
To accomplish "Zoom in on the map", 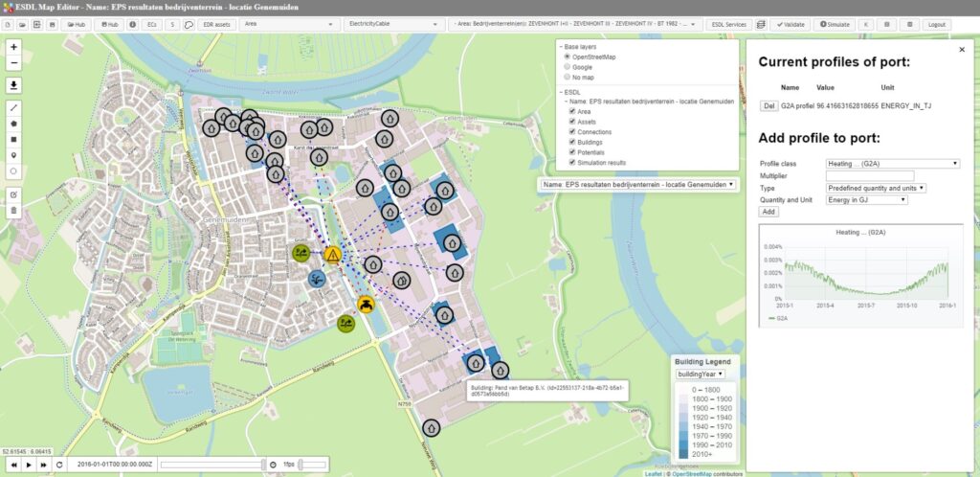I will point(13,47).
